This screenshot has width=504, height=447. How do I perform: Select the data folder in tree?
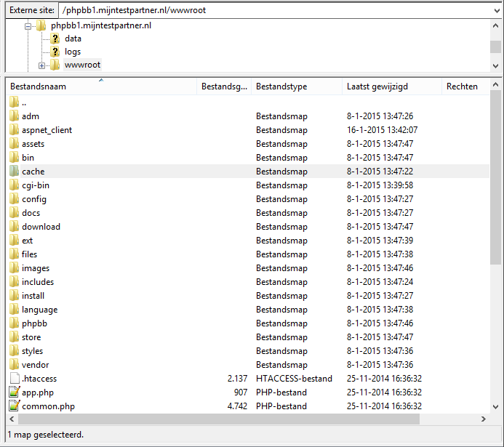coord(73,39)
